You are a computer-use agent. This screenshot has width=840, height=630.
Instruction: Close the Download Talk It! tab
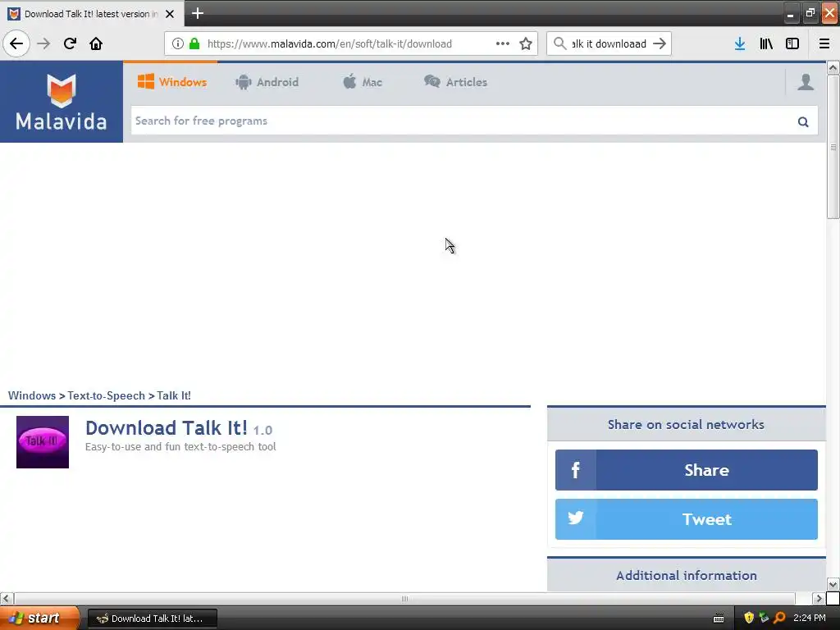pyautogui.click(x=170, y=14)
